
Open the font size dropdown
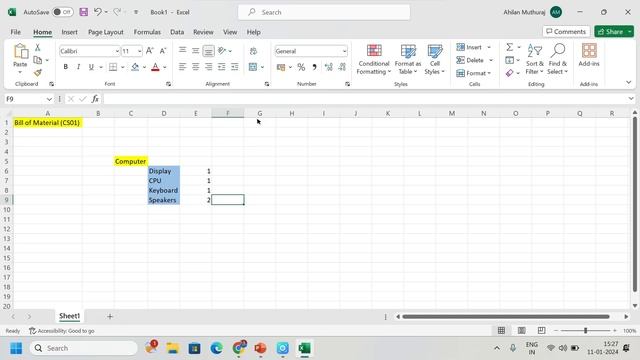(x=140, y=51)
